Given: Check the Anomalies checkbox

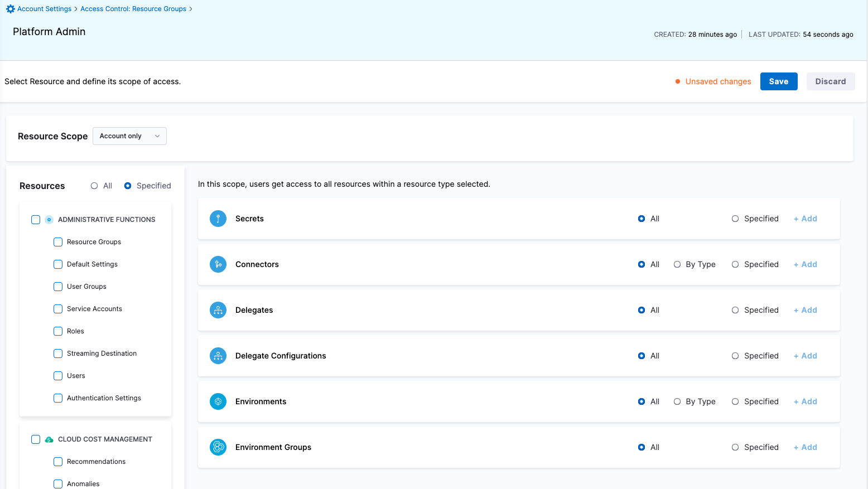Looking at the screenshot, I should click(58, 483).
